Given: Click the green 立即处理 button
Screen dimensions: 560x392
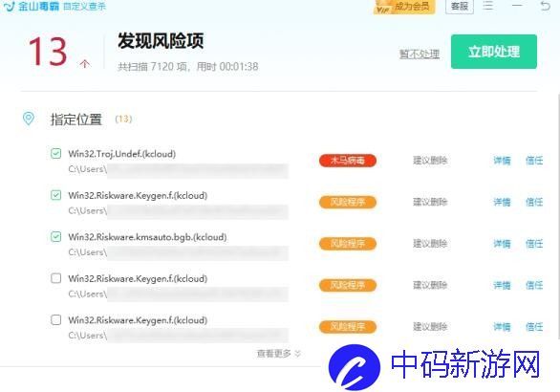Looking at the screenshot, I should 493,52.
